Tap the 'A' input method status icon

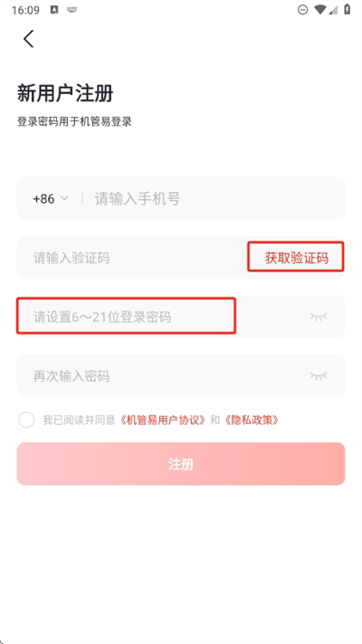[53, 10]
